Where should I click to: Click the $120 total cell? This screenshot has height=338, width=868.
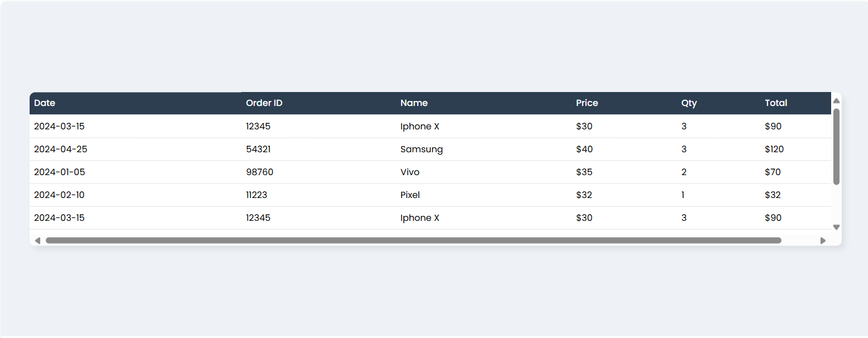(774, 149)
